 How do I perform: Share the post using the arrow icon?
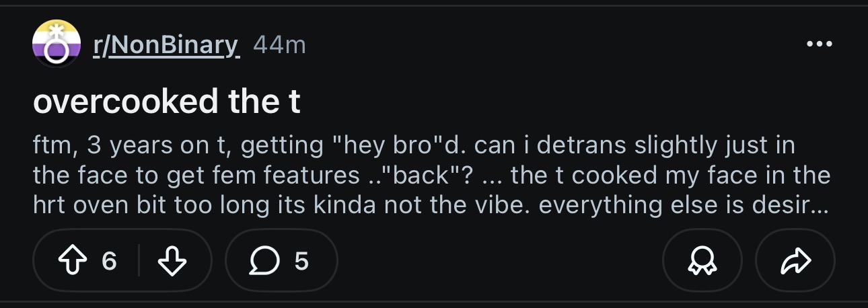(x=795, y=261)
